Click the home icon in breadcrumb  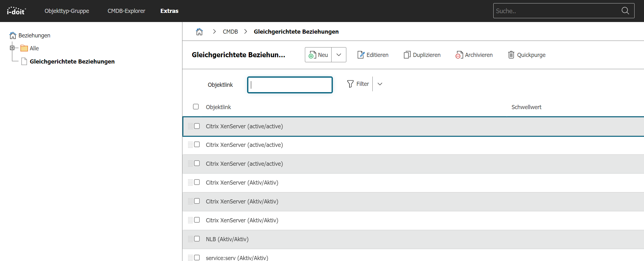pos(199,32)
